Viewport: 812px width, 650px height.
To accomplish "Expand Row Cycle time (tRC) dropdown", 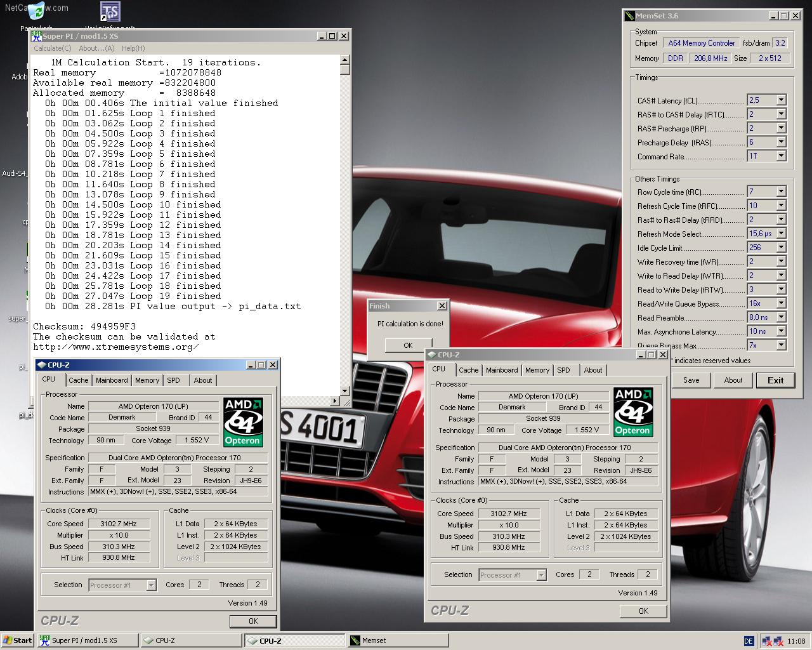I will [781, 192].
